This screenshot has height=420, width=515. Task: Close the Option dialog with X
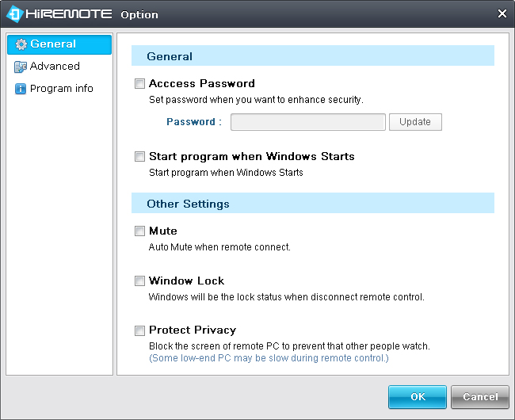[502, 13]
